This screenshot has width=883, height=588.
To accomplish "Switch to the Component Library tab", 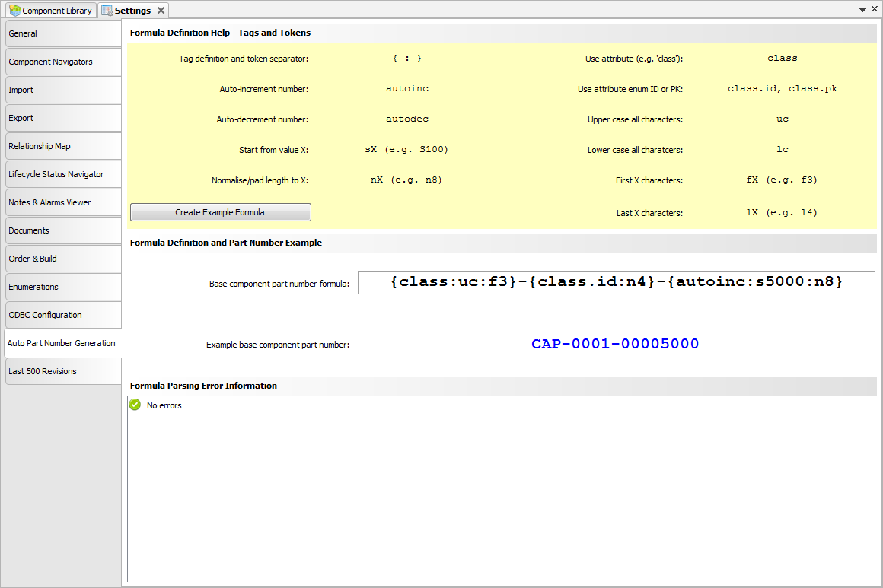I will [x=51, y=10].
